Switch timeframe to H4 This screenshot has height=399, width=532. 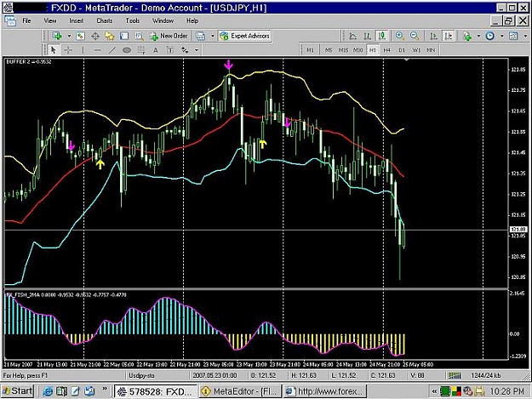tap(387, 50)
